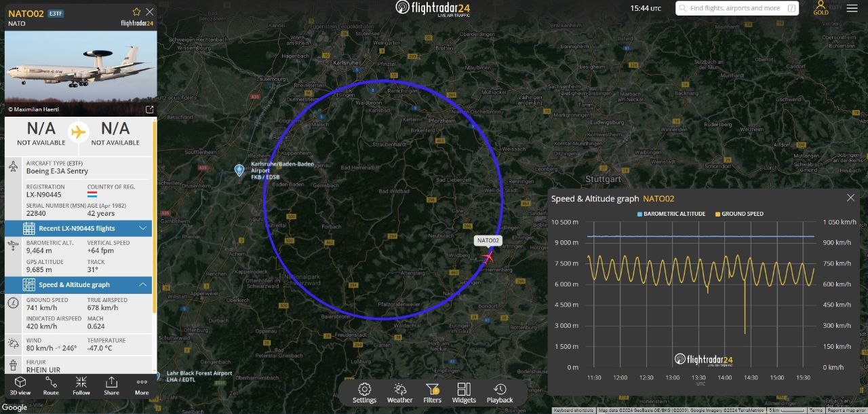Open Google Maps Keyboard shortcuts

[x=574, y=411]
